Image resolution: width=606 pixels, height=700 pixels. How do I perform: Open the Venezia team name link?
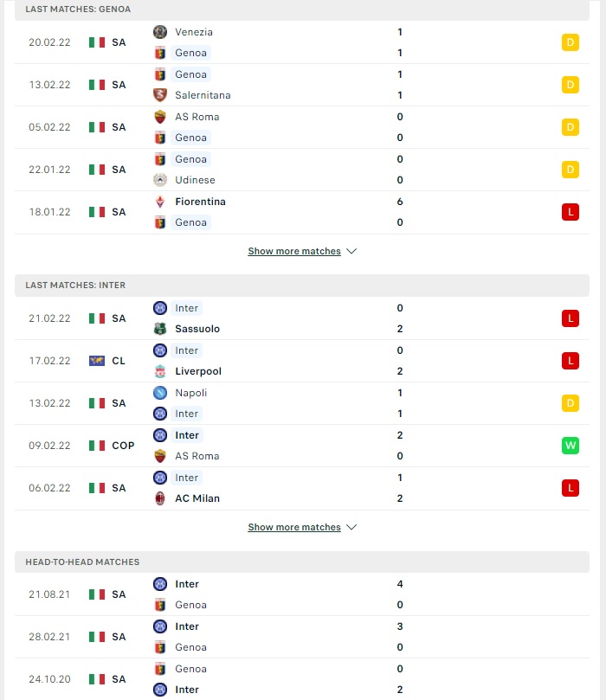click(x=194, y=32)
